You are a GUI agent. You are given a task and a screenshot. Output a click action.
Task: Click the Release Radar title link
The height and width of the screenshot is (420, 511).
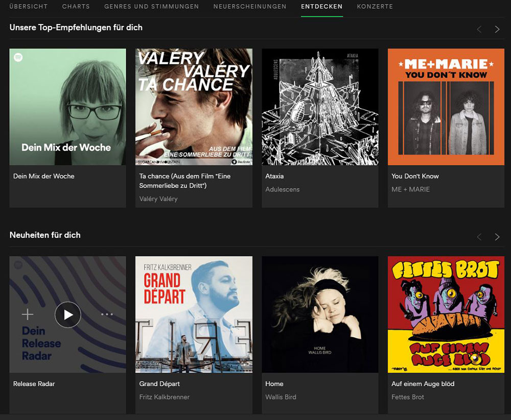pyautogui.click(x=34, y=384)
